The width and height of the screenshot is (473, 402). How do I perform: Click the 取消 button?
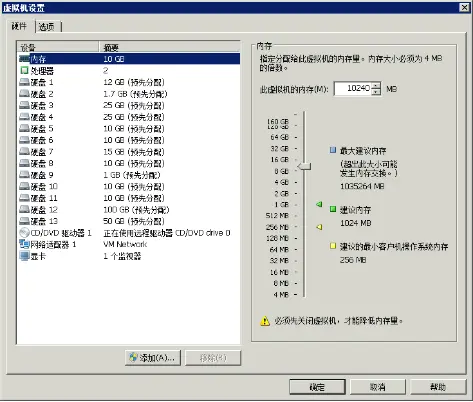377,387
